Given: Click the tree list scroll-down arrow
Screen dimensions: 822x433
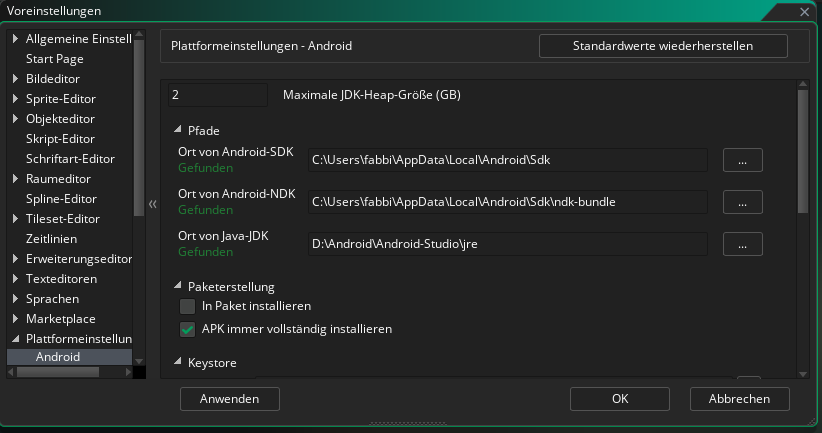Looking at the screenshot, I should click(x=139, y=361).
